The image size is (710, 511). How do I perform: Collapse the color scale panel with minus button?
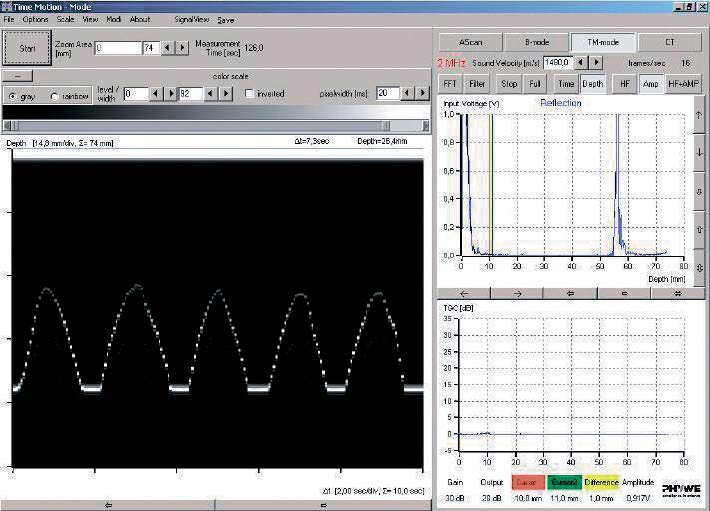point(17,76)
